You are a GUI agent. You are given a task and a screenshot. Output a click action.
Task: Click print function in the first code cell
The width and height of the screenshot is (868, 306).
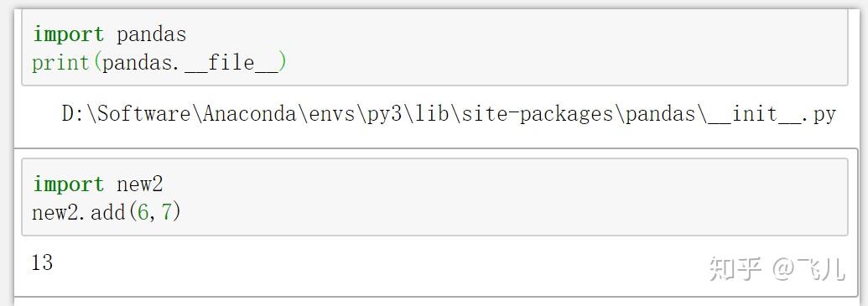click(61, 63)
